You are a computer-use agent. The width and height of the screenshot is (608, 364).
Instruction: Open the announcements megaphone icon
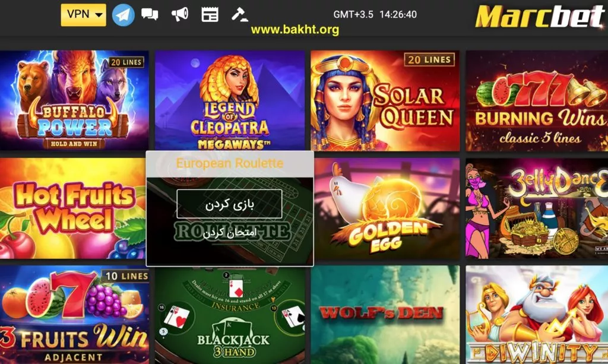(180, 14)
